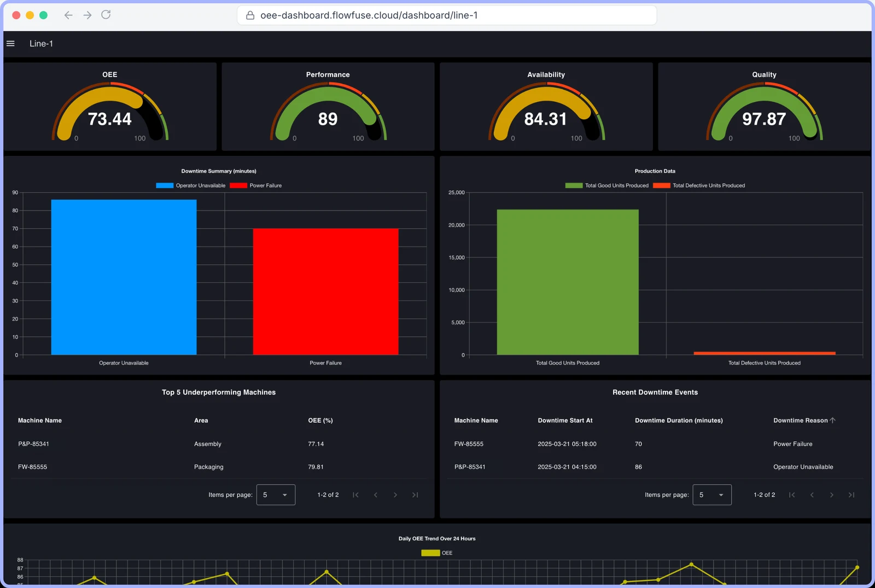Image resolution: width=875 pixels, height=588 pixels.
Task: Toggle Total Defective Units Produced legend item
Action: tap(699, 185)
